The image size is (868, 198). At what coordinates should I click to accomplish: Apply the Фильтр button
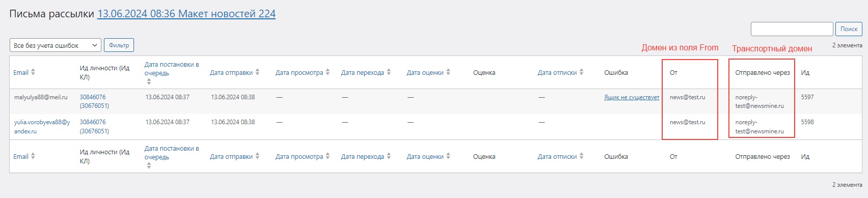119,45
